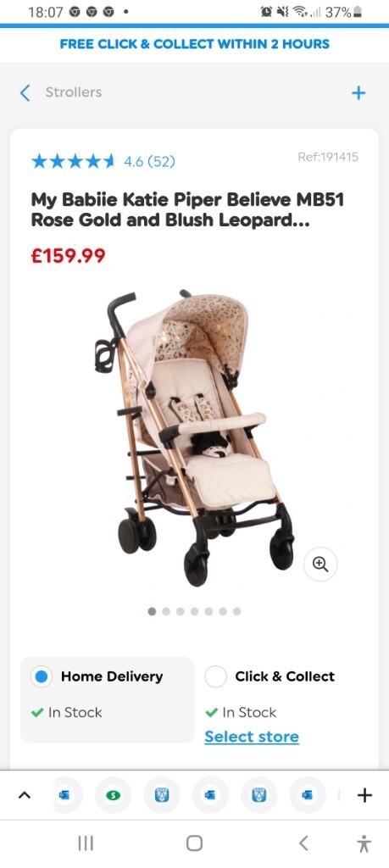
Task: Zoom product image with magnifier icon
Action: point(320,564)
